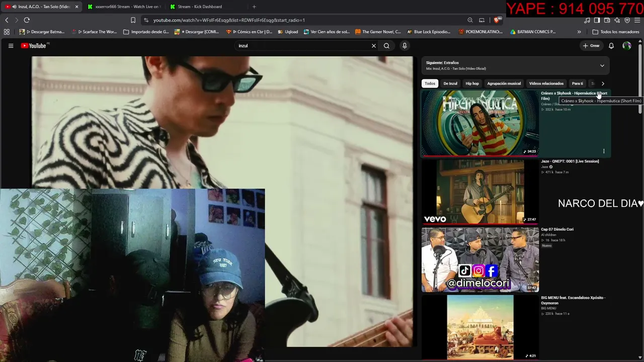The height and width of the screenshot is (362, 644).
Task: Open the Cap 07 Dímelo Cori thumbnail
Action: [480, 260]
